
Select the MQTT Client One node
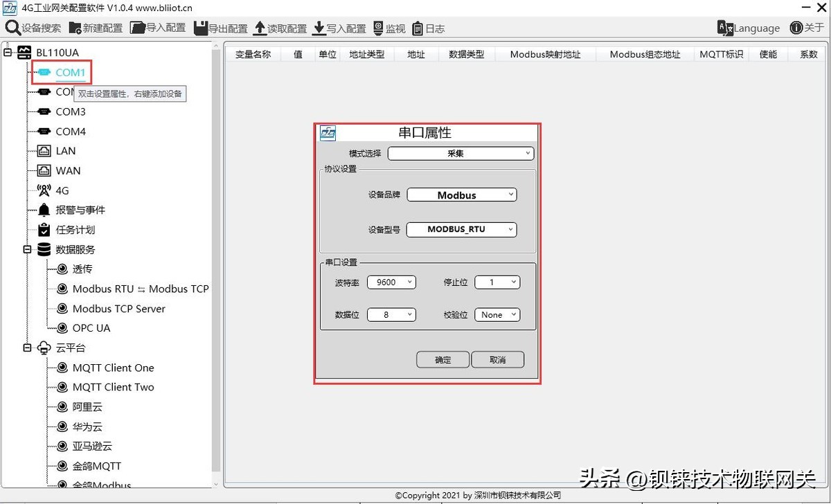112,368
